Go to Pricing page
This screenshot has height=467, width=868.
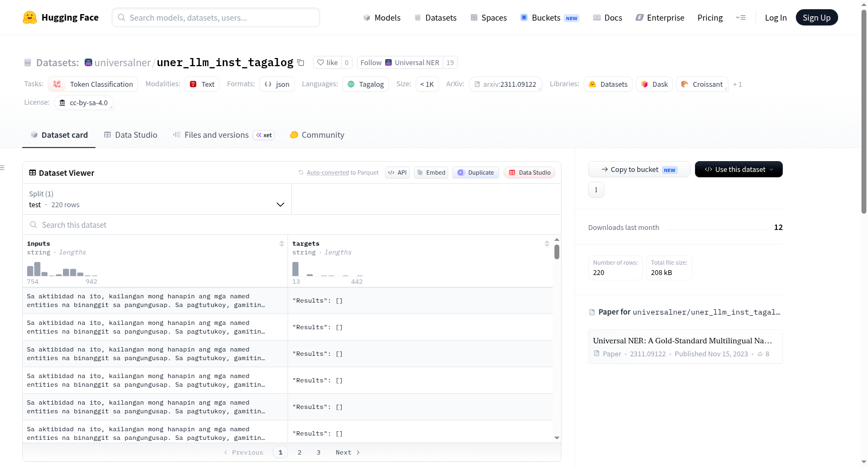coord(710,17)
